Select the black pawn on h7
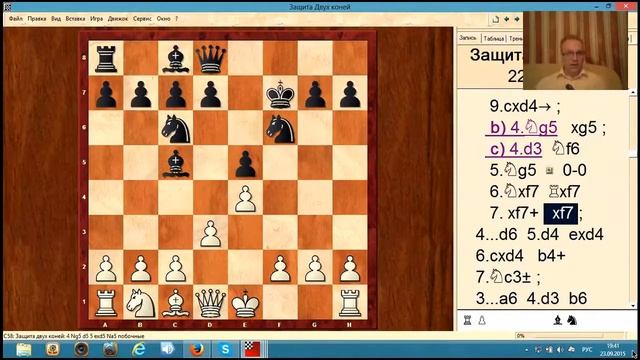The height and width of the screenshot is (360, 640). [350, 94]
